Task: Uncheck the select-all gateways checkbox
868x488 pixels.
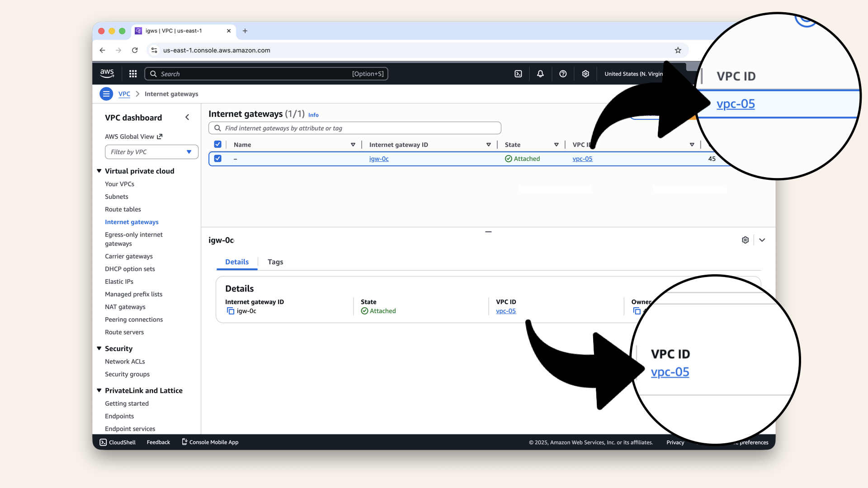Action: point(218,144)
